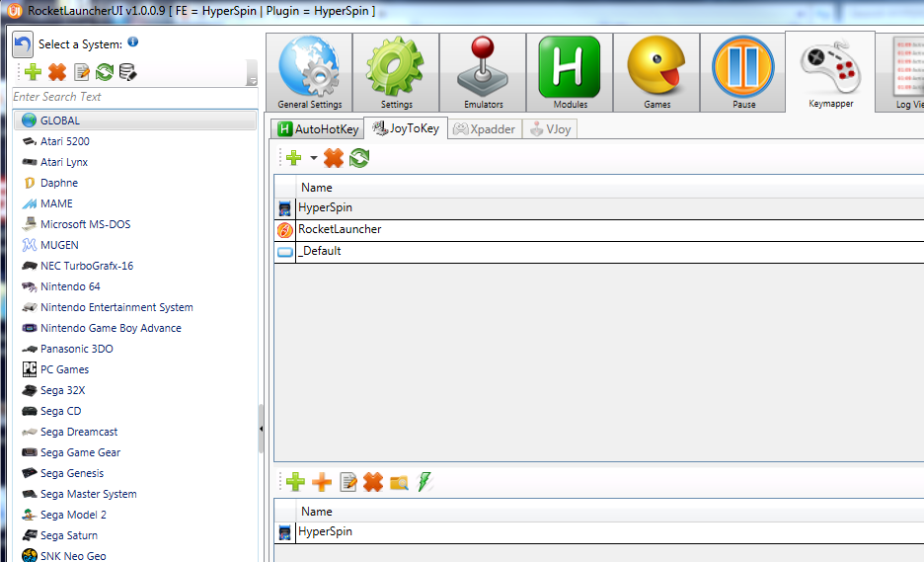Image resolution: width=924 pixels, height=562 pixels.
Task: Open the Emulators joystick tab
Action: pyautogui.click(x=483, y=73)
